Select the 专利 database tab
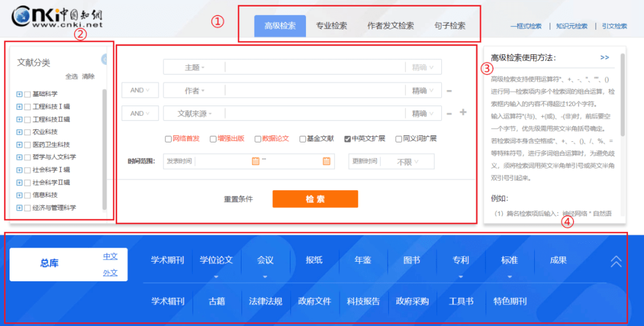The width and height of the screenshot is (644, 326). click(x=461, y=260)
